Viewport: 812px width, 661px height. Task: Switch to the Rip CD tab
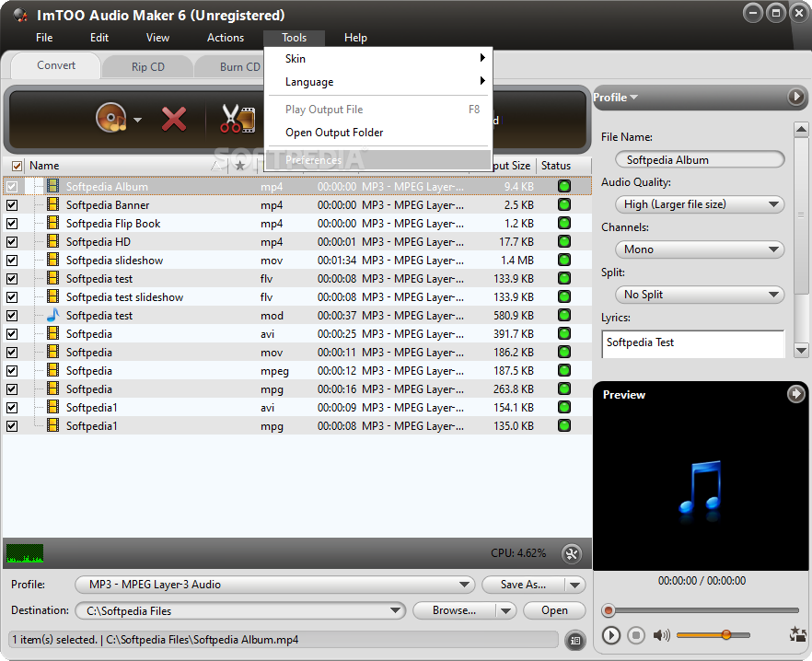[147, 67]
